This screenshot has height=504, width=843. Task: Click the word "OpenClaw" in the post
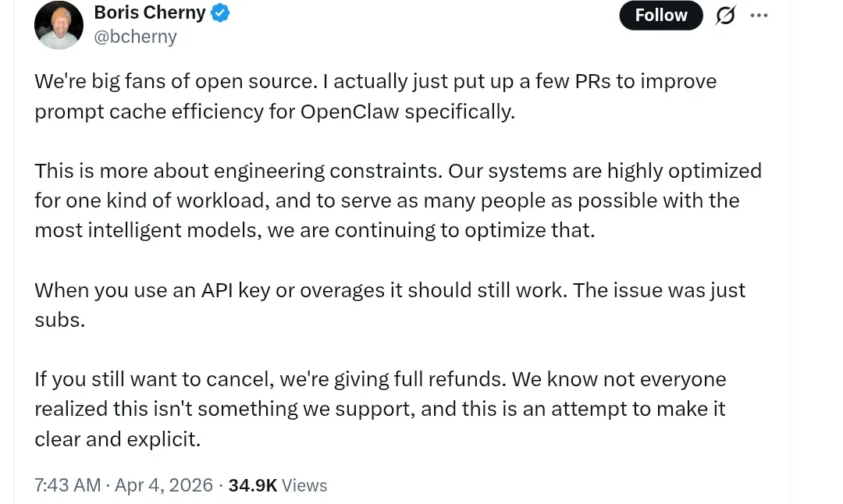(x=349, y=112)
